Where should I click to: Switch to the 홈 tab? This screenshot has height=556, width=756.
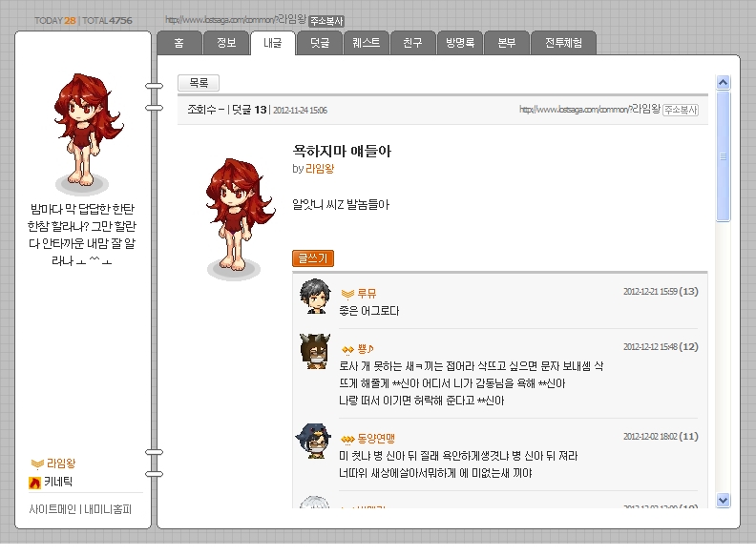coord(178,43)
